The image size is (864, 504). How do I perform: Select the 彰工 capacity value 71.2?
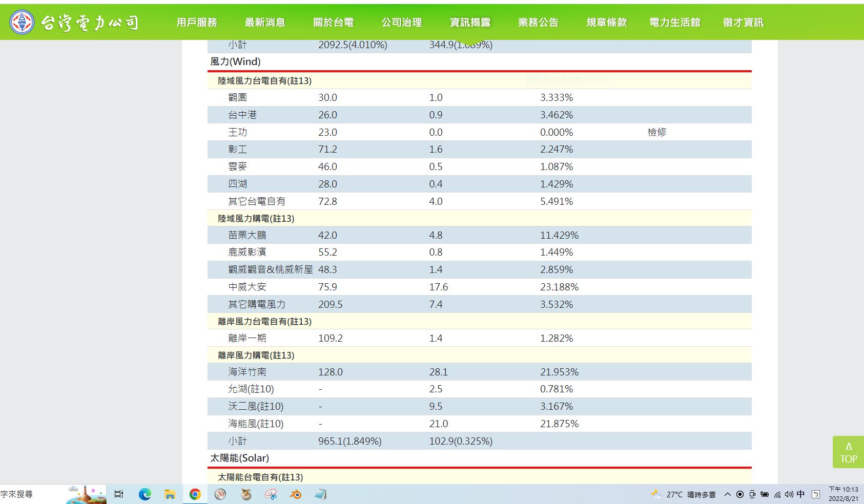(327, 149)
